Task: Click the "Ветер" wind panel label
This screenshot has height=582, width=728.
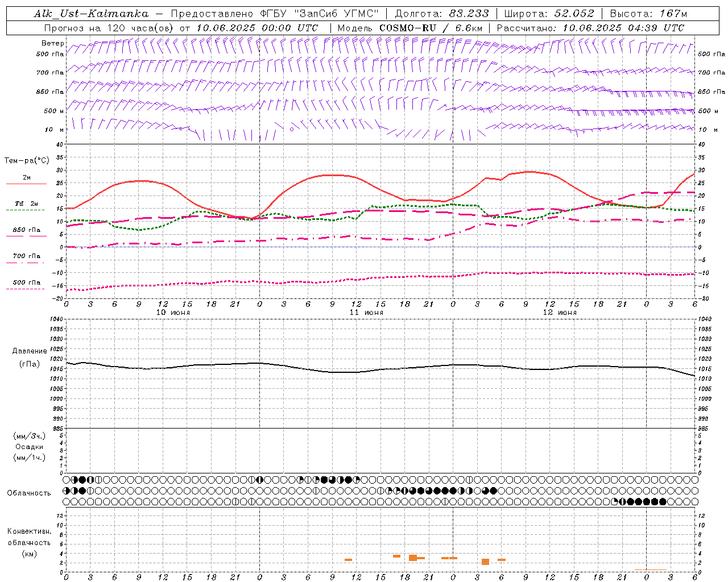Action: pyautogui.click(x=53, y=43)
